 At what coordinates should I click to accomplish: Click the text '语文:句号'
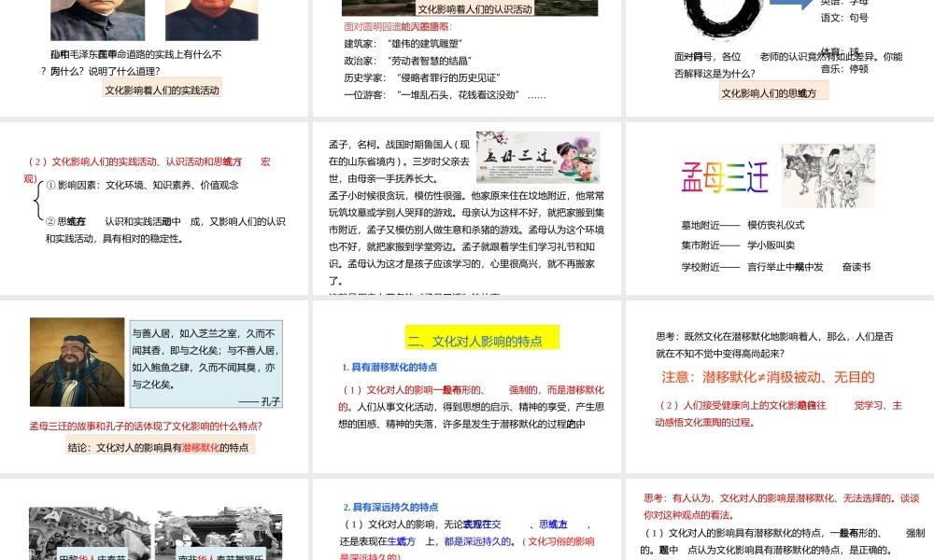[x=844, y=17]
